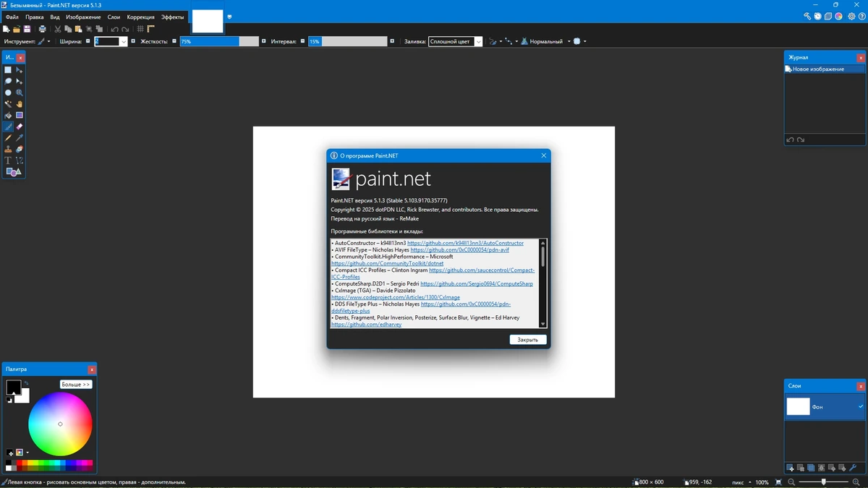Select the Pan hand tool
The image size is (868, 488).
coord(20,104)
